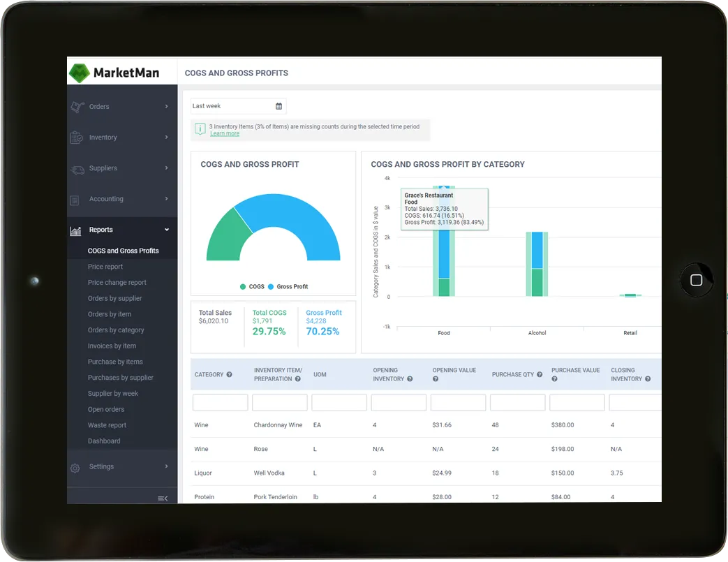The height and width of the screenshot is (562, 728).
Task: Open calendar icon in date field
Action: (278, 106)
